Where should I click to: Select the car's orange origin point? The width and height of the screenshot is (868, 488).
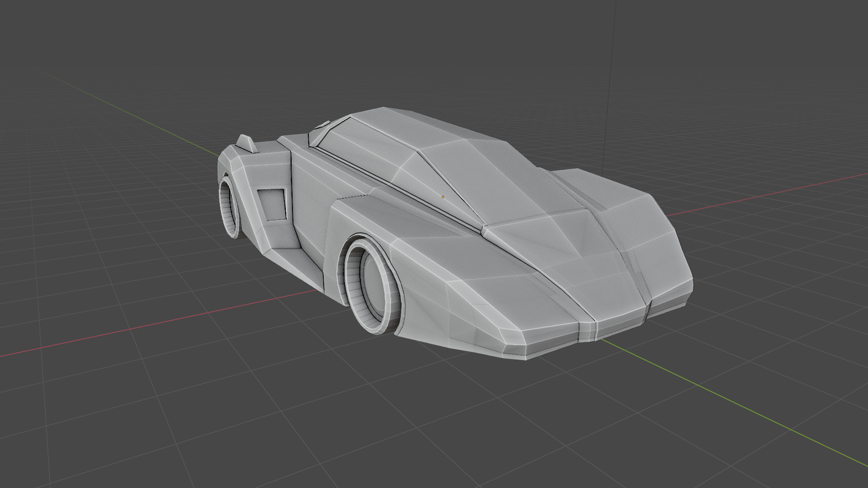(443, 197)
